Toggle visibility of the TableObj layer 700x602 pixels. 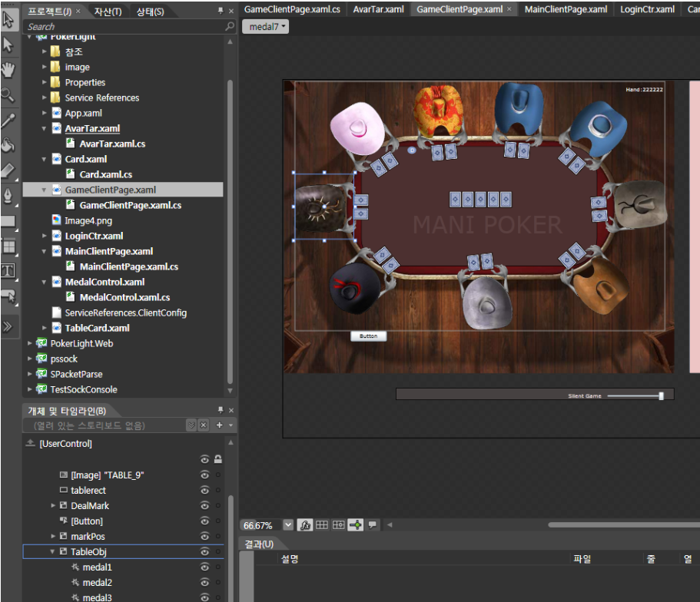point(204,552)
